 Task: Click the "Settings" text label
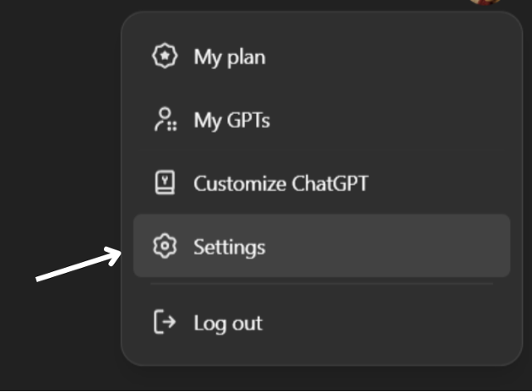(x=229, y=248)
